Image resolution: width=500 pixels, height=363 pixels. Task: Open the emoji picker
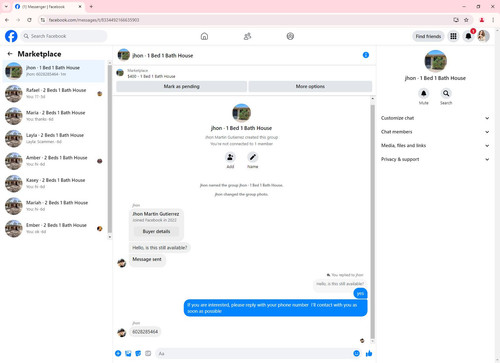pyautogui.click(x=356, y=353)
